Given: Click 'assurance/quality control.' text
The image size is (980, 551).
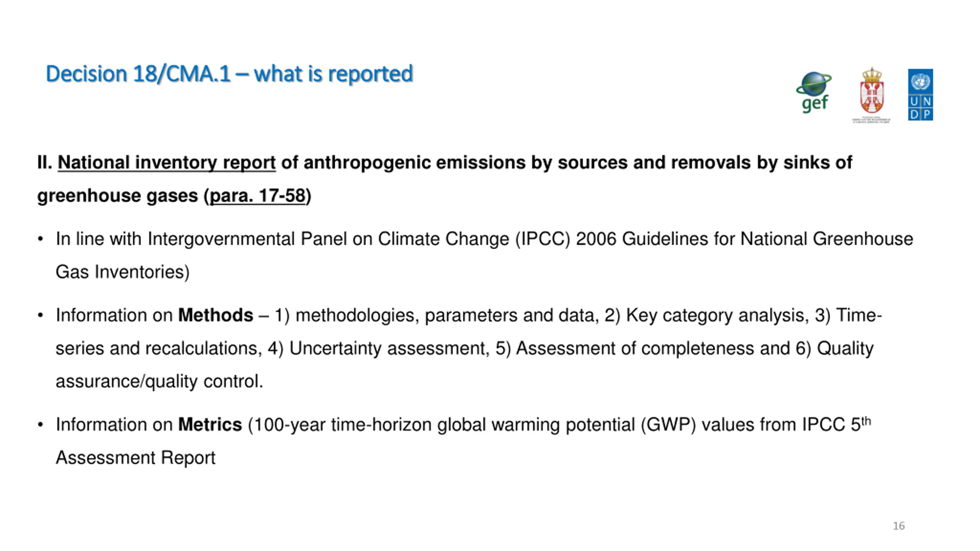Looking at the screenshot, I should click(159, 381).
